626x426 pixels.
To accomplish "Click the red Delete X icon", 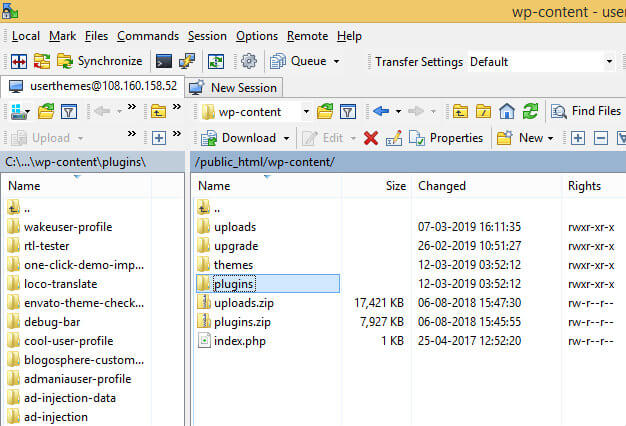I will pyautogui.click(x=371, y=139).
